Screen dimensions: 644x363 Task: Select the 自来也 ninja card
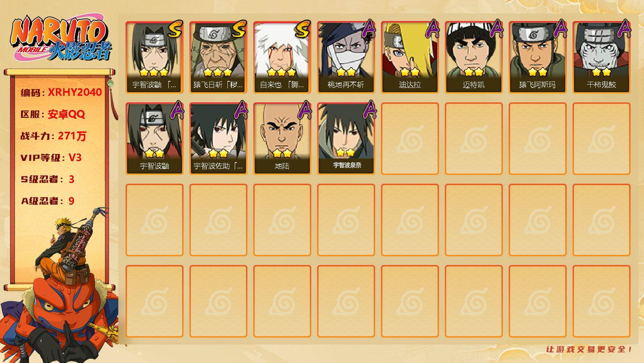282,57
